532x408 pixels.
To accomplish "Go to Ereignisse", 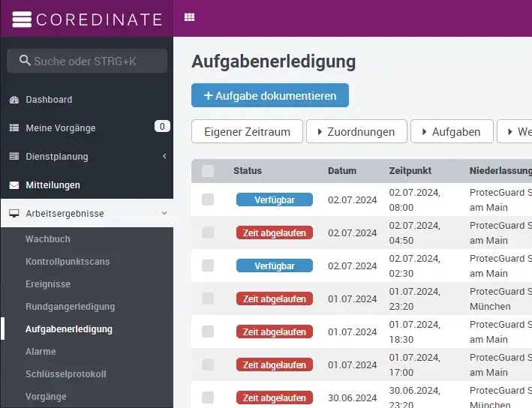I will (48, 283).
